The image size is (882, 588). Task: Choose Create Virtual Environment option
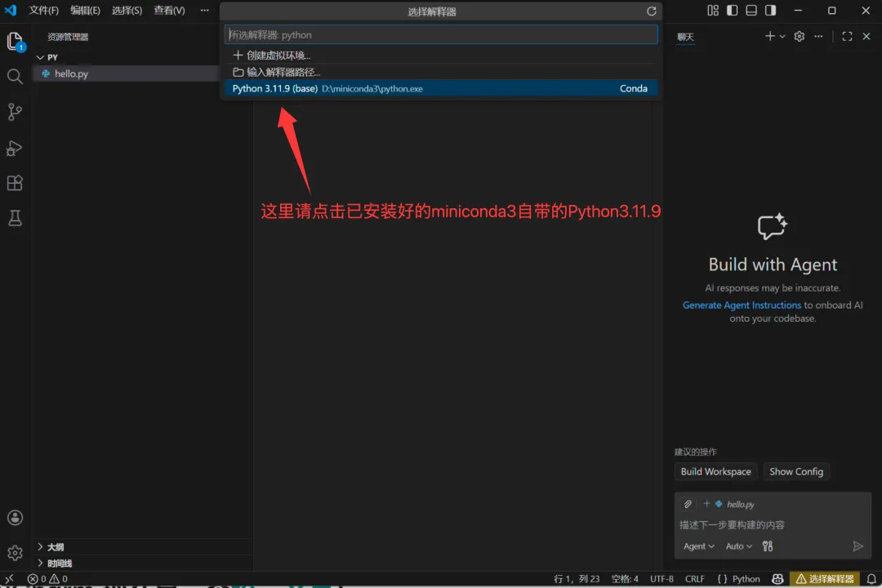440,56
